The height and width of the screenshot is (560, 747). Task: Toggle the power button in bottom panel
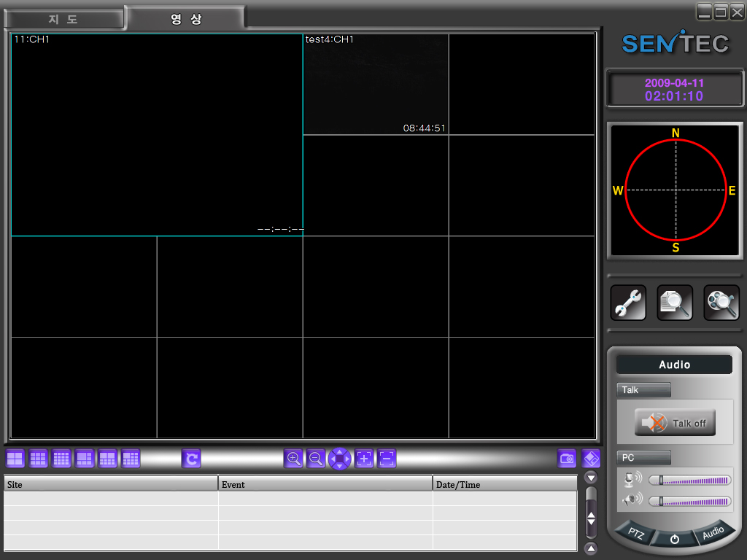point(674,540)
